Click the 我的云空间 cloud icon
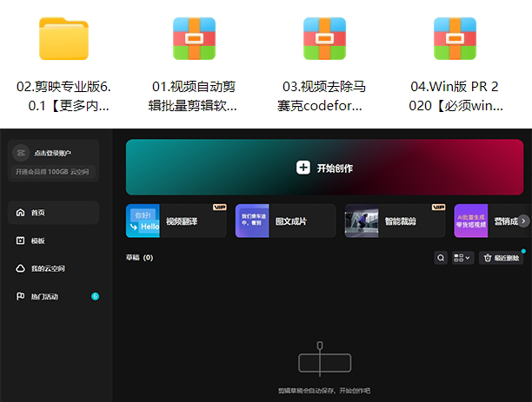532x402 pixels. point(20,268)
